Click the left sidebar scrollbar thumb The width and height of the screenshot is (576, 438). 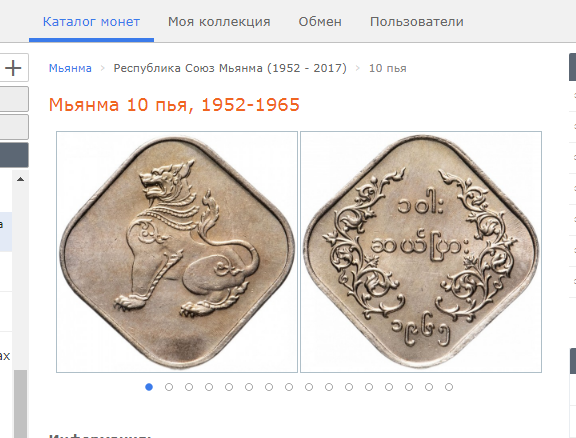tap(20, 403)
